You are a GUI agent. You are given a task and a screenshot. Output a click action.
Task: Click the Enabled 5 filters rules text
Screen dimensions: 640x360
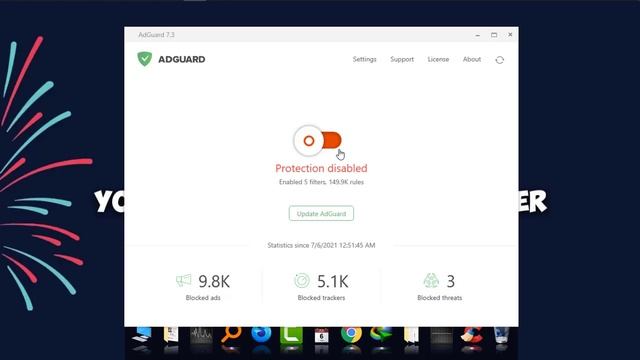321,182
